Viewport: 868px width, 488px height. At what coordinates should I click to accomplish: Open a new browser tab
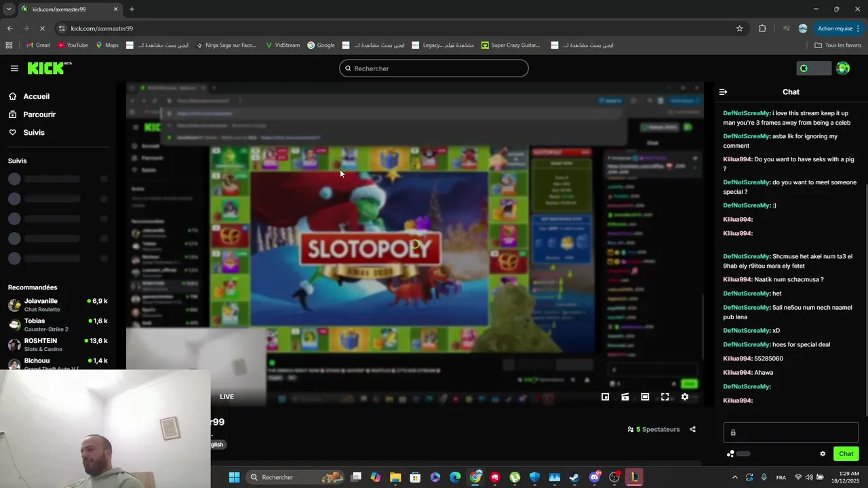pos(132,9)
